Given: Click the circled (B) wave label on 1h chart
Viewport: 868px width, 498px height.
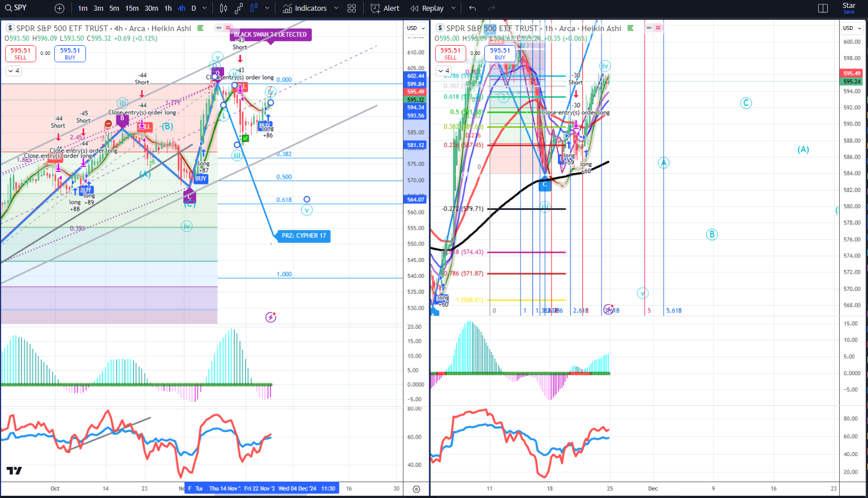Looking at the screenshot, I should pyautogui.click(x=712, y=234).
